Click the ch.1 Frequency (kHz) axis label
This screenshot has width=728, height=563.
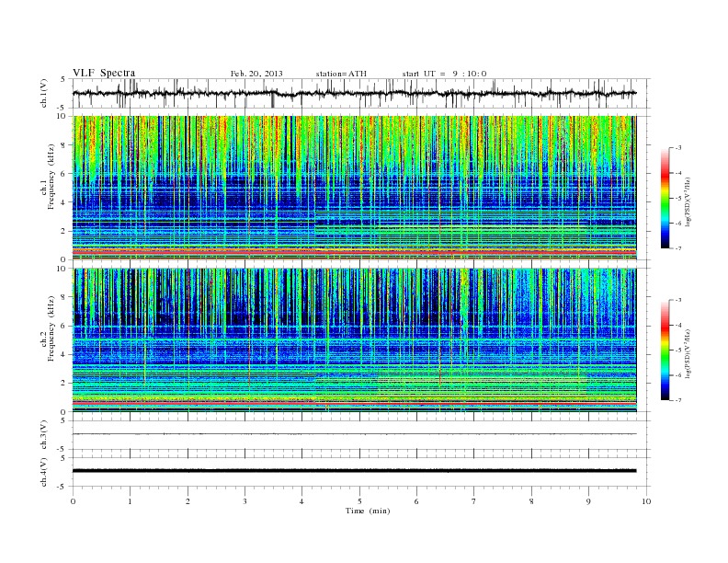[48, 177]
